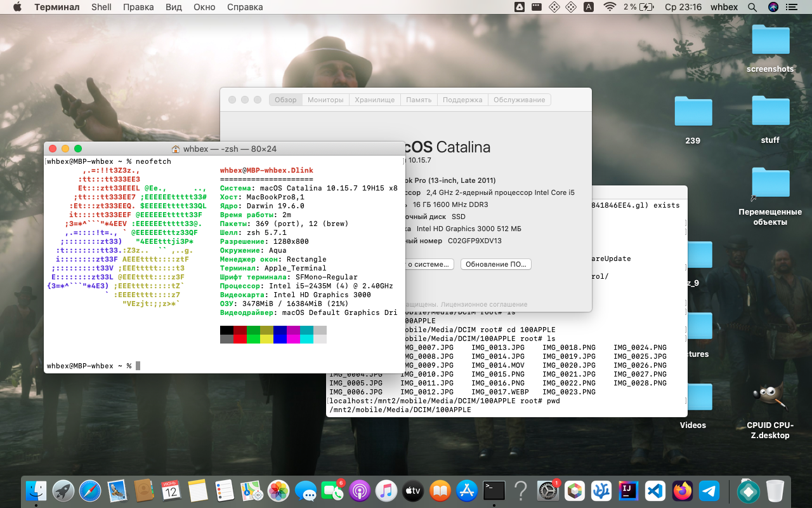Open Calendar in the Dock

pos(171,491)
